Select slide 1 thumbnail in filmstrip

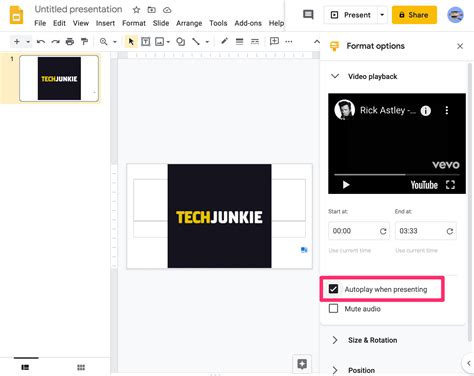[59, 78]
